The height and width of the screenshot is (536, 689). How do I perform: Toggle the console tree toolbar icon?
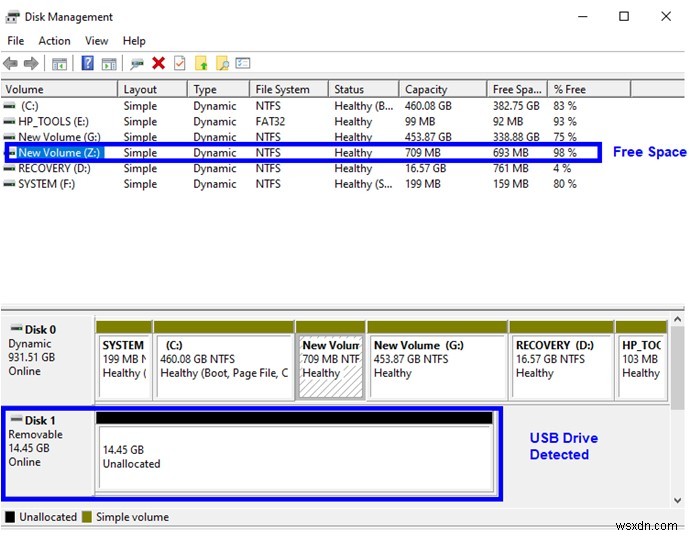coord(59,64)
